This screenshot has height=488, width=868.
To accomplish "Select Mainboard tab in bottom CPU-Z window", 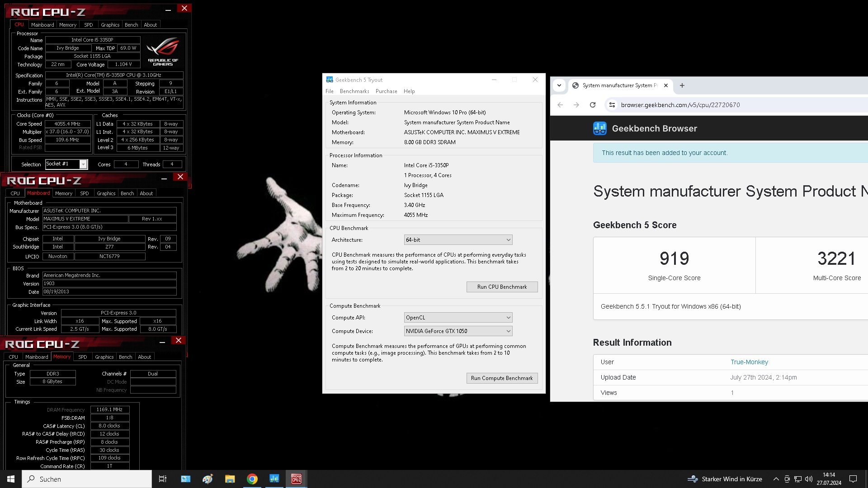I will (x=37, y=357).
